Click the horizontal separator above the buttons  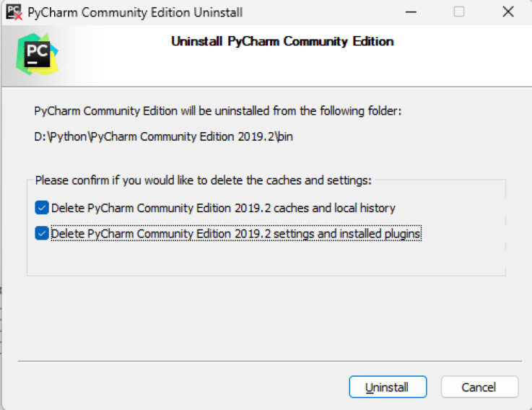click(269, 360)
